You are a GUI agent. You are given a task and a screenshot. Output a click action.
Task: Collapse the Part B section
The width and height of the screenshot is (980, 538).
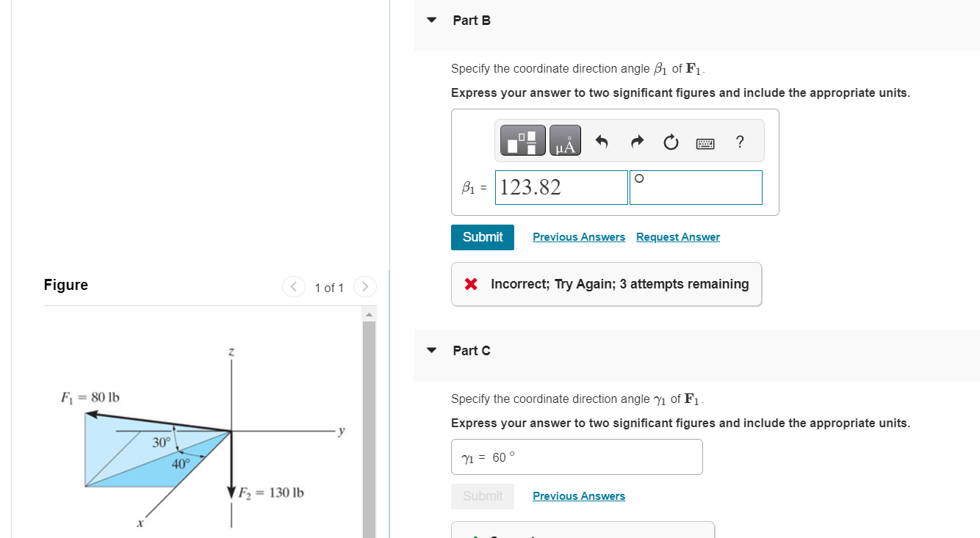[431, 20]
